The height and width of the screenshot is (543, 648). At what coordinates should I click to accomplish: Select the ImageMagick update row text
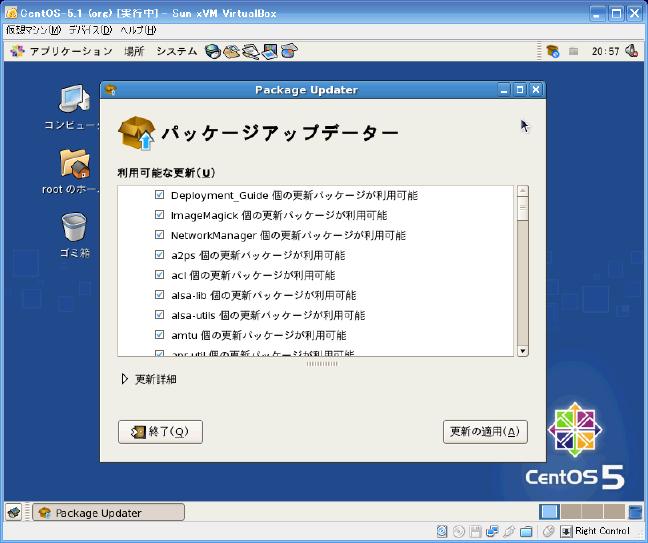click(279, 215)
